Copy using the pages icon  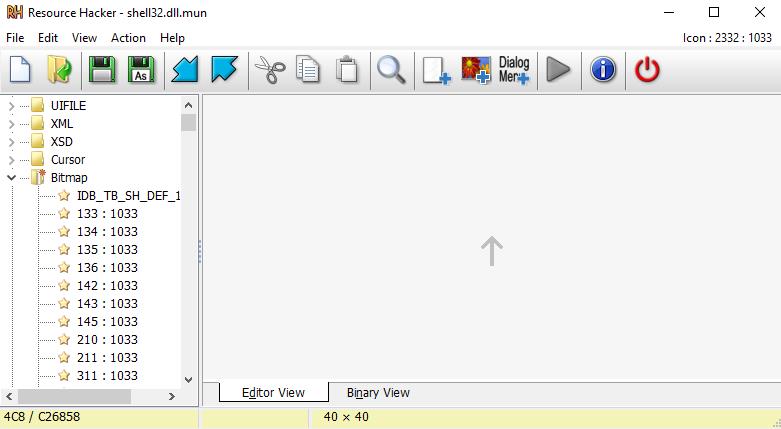tap(308, 70)
